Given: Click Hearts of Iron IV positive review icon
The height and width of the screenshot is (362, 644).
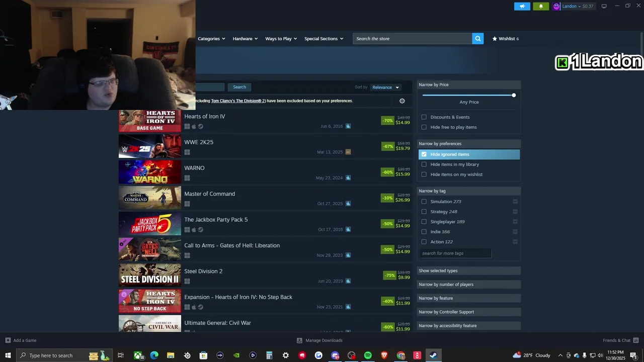Looking at the screenshot, I should click(x=348, y=126).
